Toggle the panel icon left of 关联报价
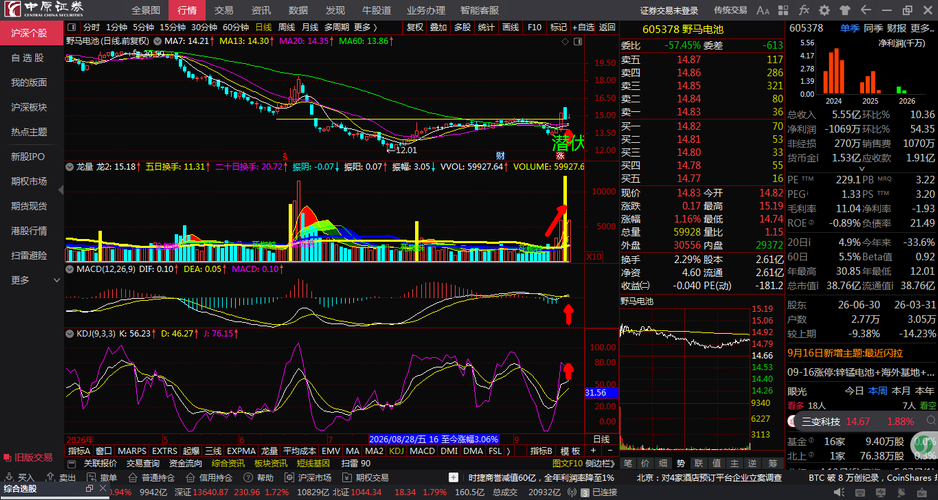The width and height of the screenshot is (938, 500). pyautogui.click(x=72, y=463)
